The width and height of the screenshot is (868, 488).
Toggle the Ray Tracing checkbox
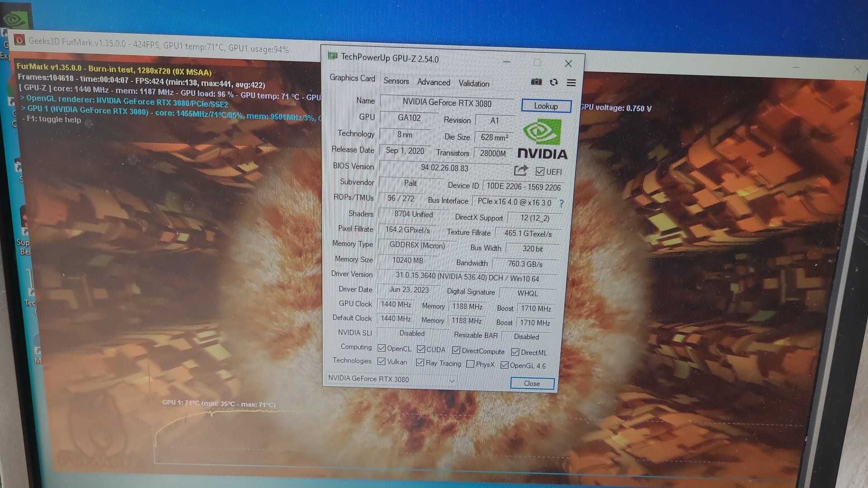420,362
